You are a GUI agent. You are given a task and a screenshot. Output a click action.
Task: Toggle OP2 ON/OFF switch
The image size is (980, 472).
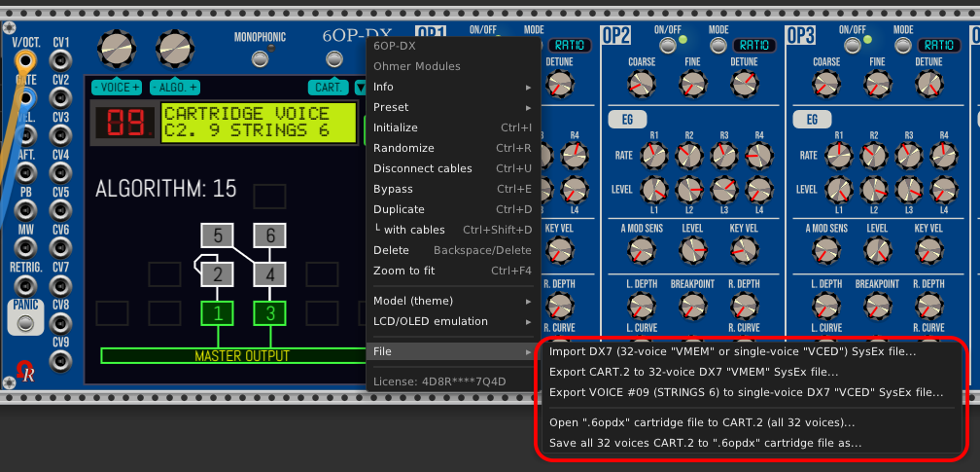click(668, 46)
